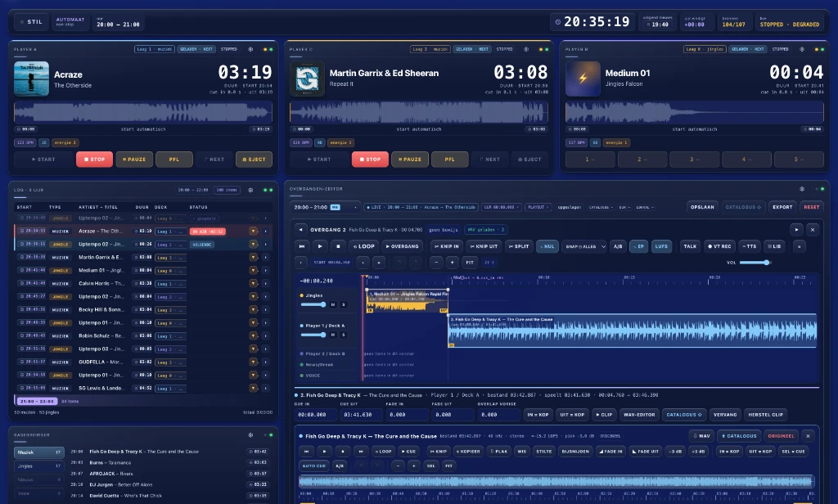Screen dimensions: 838x504
Task: Open Overgangen-editor settings gear
Action: (x=802, y=189)
